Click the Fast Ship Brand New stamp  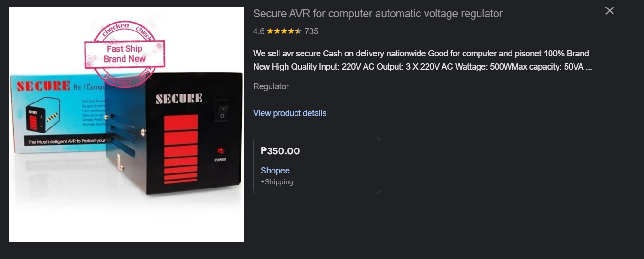tap(124, 53)
